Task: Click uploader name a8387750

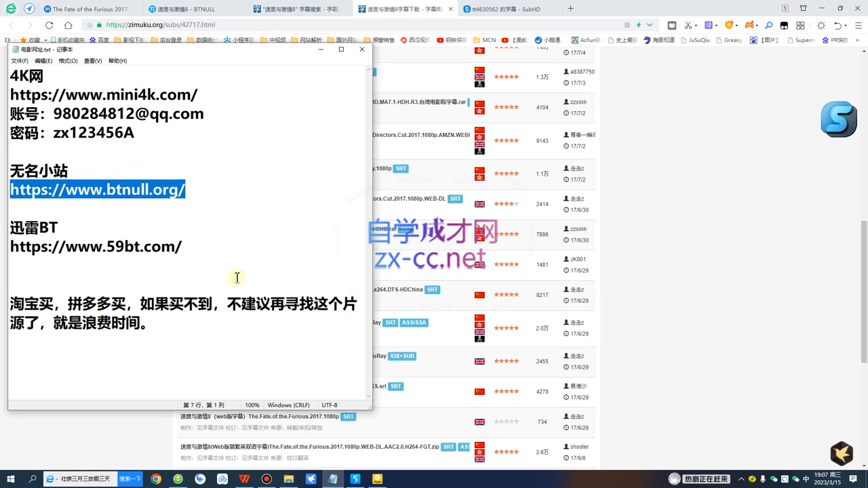Action: pos(582,71)
